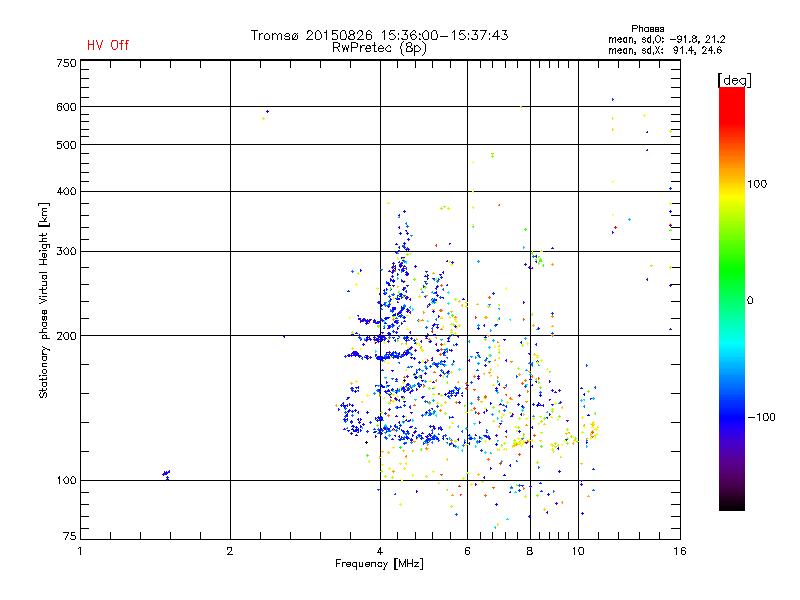Click x-axis tick label '10'
This screenshot has height=600, width=800.
(x=578, y=551)
